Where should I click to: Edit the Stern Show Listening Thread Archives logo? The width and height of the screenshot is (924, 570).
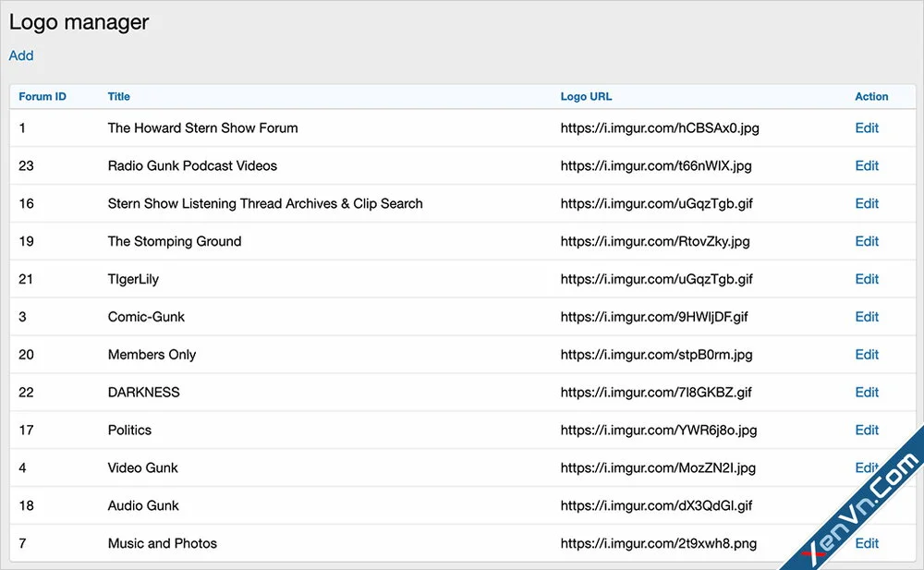pos(866,203)
